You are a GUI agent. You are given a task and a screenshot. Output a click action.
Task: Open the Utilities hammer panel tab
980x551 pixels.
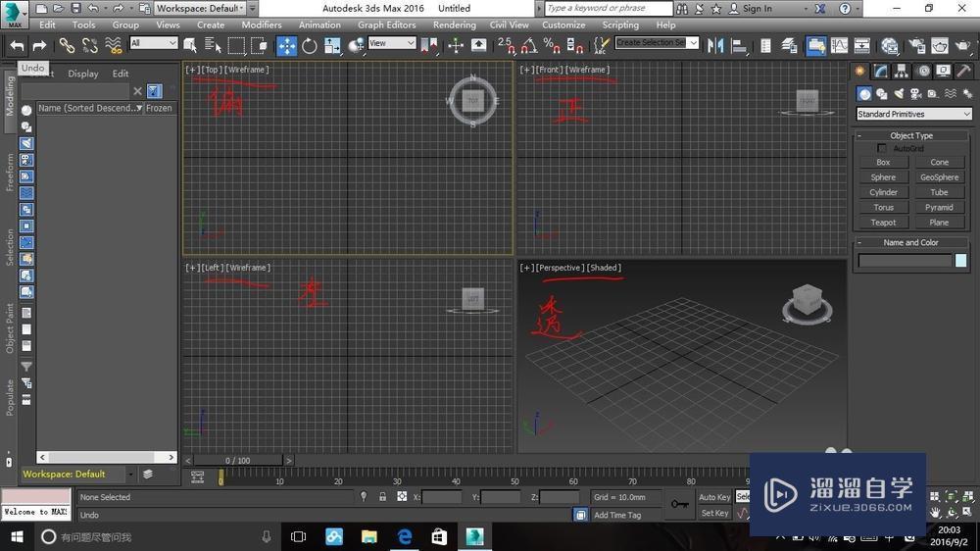pos(963,72)
